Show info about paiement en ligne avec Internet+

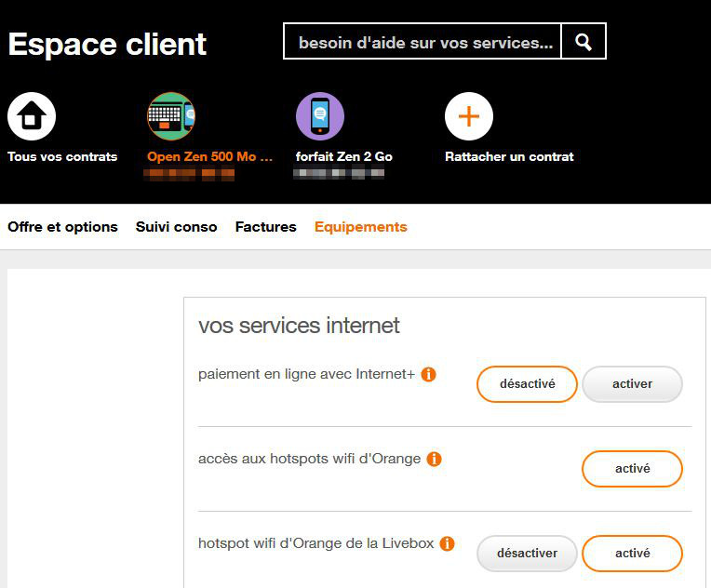[428, 374]
